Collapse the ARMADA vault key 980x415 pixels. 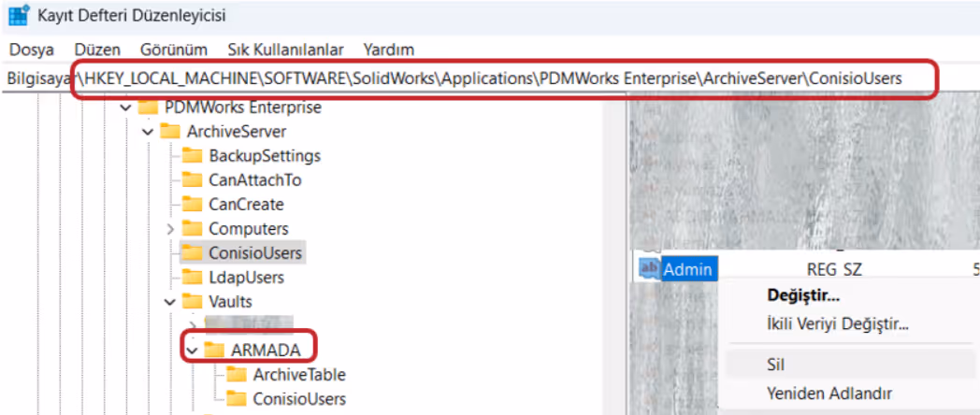point(193,351)
